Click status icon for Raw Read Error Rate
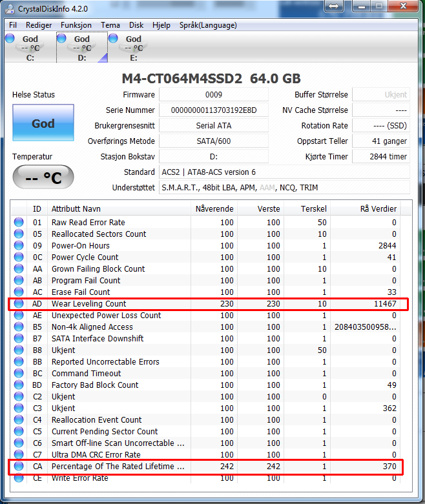425x504 pixels. pos(19,222)
